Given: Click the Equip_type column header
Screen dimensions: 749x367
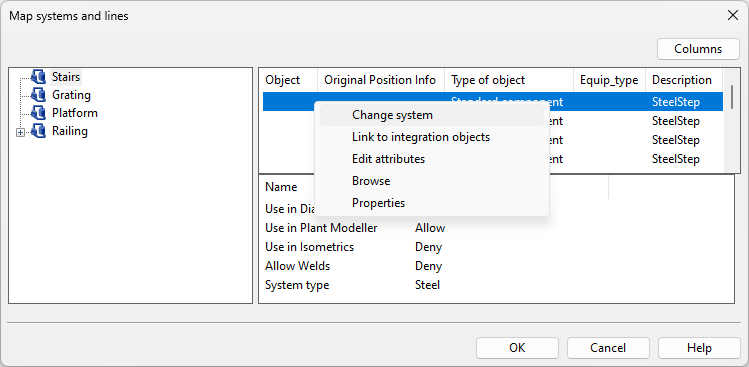Looking at the screenshot, I should click(x=609, y=80).
